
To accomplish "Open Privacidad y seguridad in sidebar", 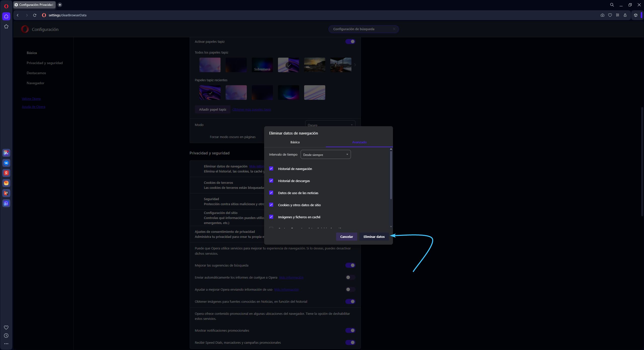I will click(x=45, y=63).
